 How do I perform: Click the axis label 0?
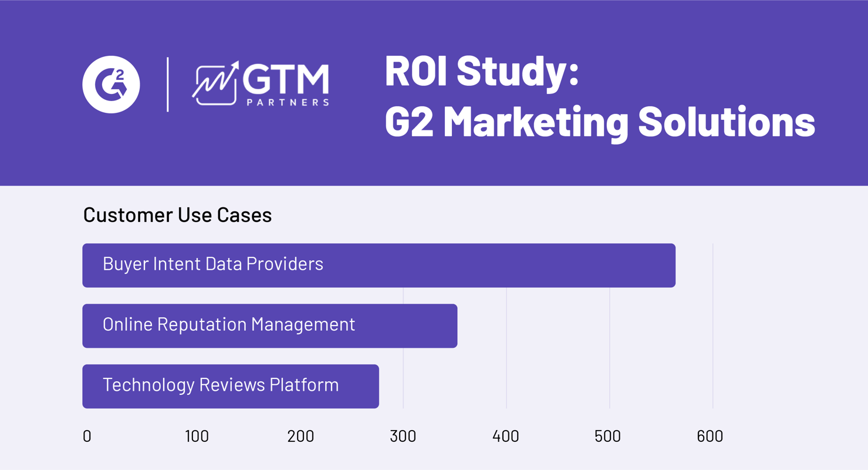87,437
